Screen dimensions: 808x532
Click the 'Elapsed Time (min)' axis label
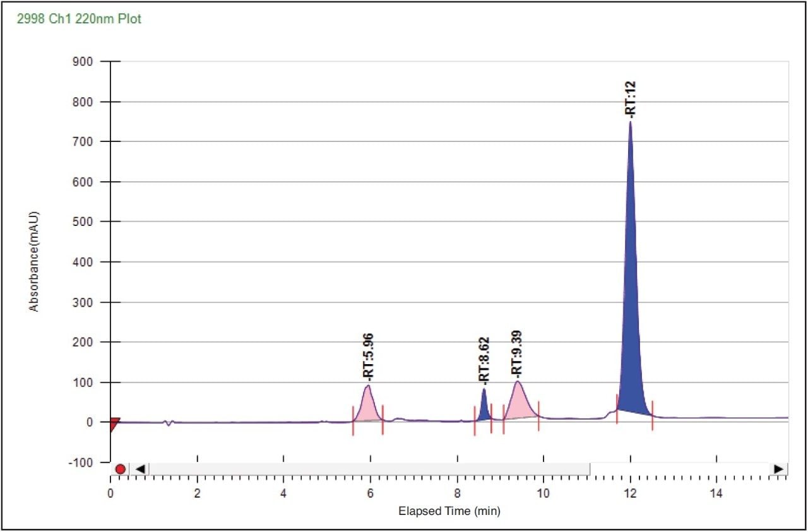tap(449, 511)
